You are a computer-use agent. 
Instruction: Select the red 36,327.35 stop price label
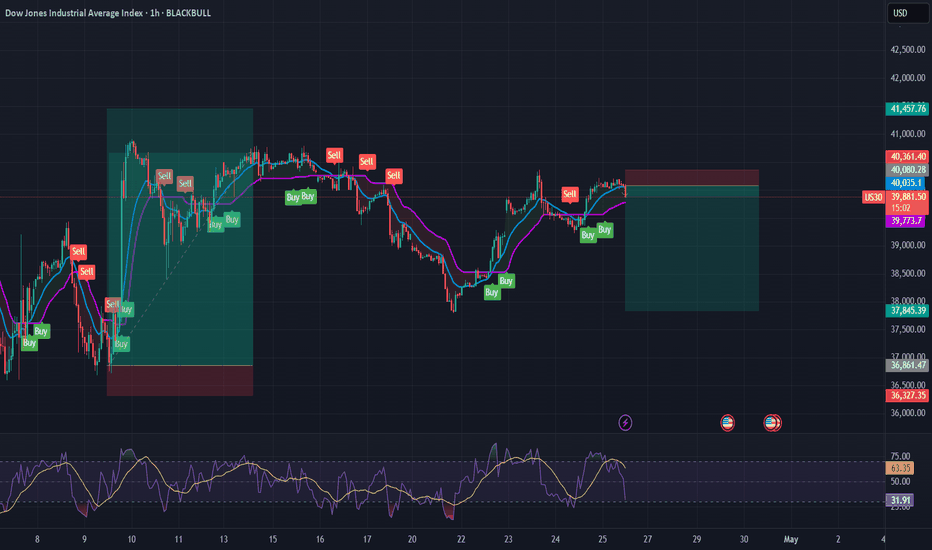[x=907, y=395]
